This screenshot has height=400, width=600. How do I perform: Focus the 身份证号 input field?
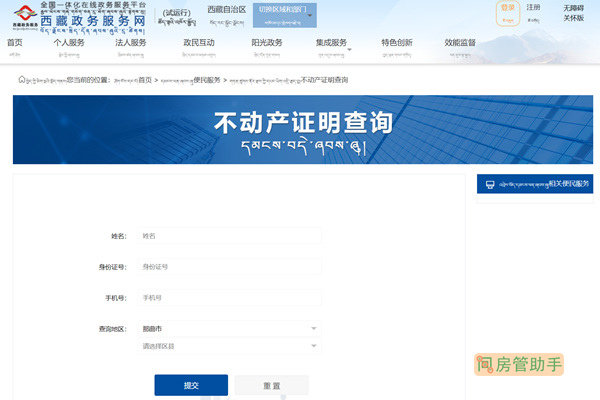[229, 267]
